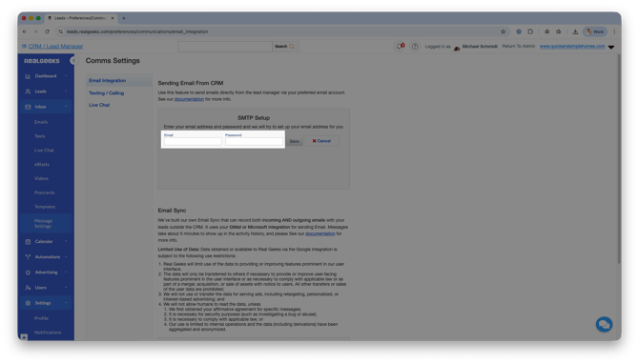Collapse the Settings menu chevron
This screenshot has width=639, height=364.
point(66,303)
